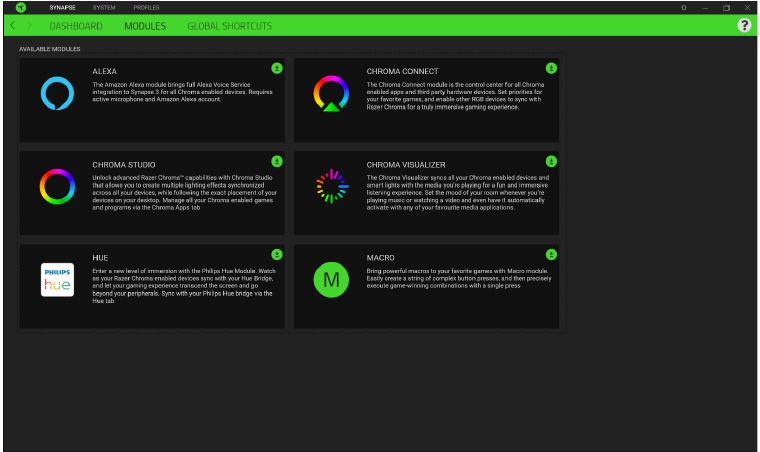
Task: Open the System top tab
Action: tap(104, 8)
